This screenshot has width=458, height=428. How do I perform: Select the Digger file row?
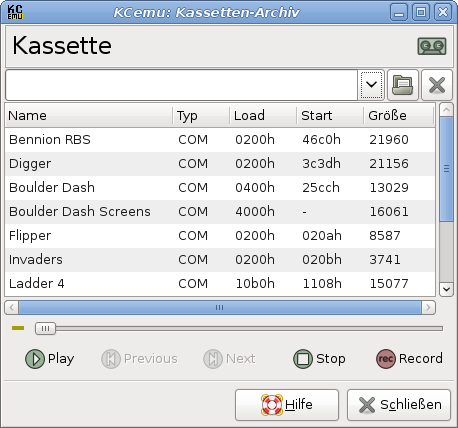[220, 164]
